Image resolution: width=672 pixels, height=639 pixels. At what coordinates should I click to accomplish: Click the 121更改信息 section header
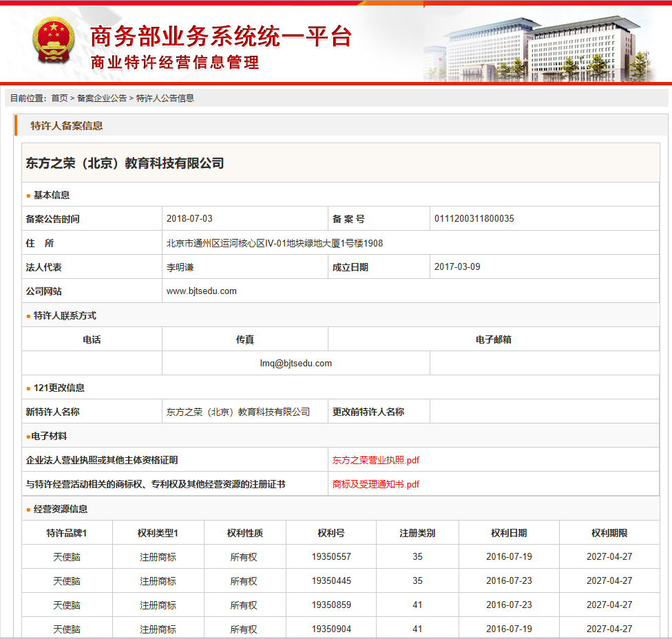pyautogui.click(x=59, y=388)
